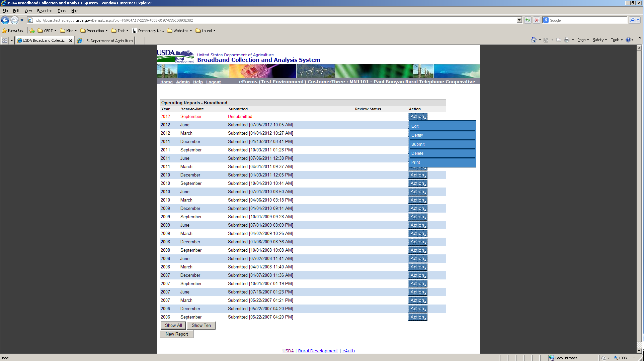Click the Home icon in command bar
This screenshot has height=361, width=644.
534,40
